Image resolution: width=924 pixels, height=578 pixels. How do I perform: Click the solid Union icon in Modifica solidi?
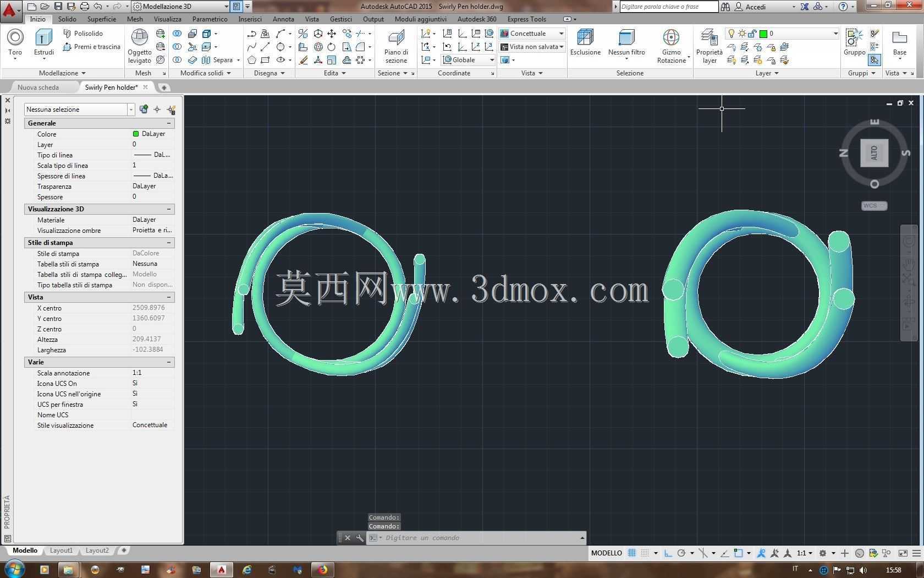pos(177,34)
